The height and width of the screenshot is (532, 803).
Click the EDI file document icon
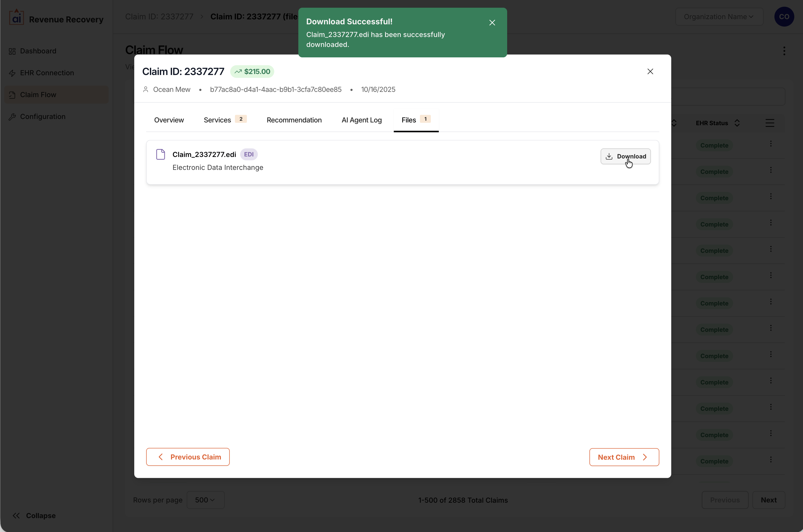[161, 154]
